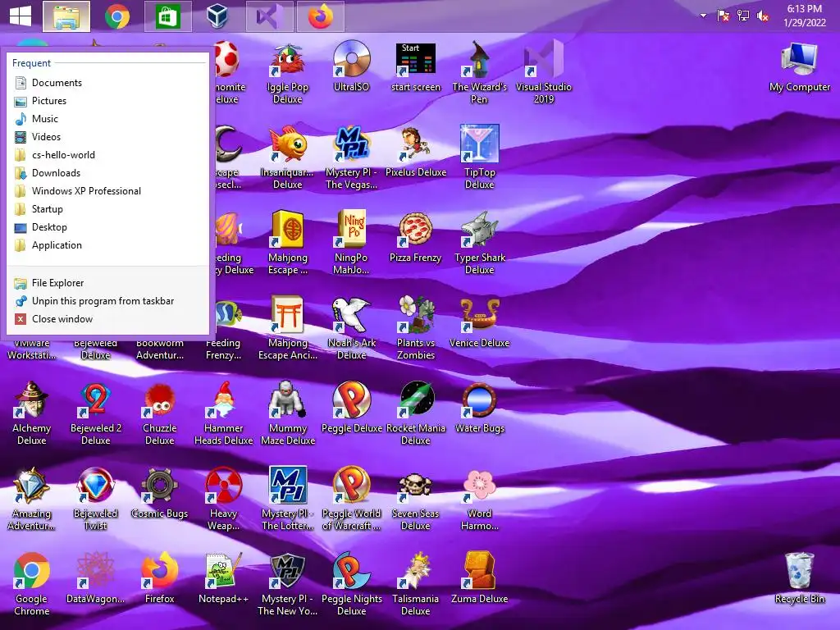Select the Plants vs Zombies shortcut
840x630 pixels.
coord(416,328)
